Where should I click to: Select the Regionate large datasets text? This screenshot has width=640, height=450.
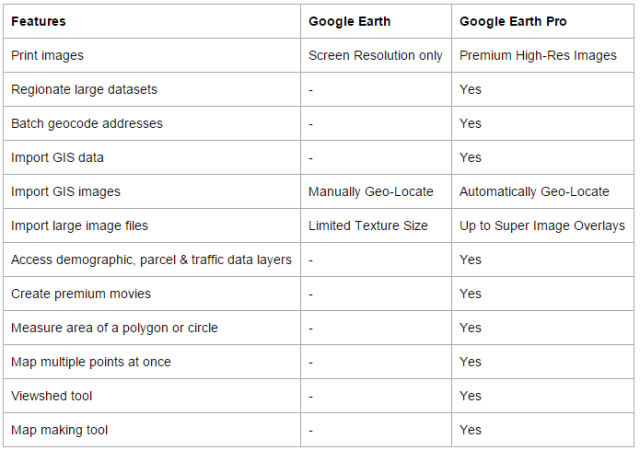click(x=84, y=90)
